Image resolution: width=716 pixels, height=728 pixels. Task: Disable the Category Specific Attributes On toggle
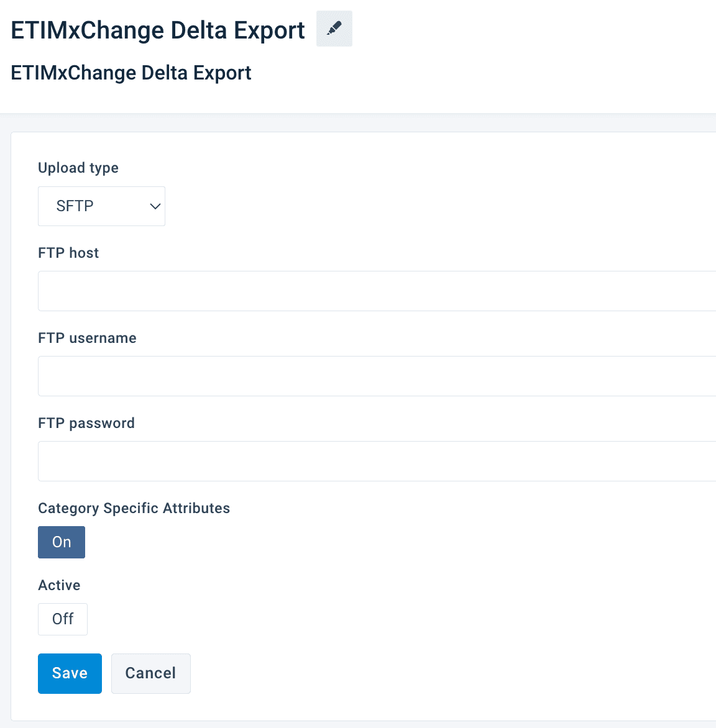[x=62, y=542]
